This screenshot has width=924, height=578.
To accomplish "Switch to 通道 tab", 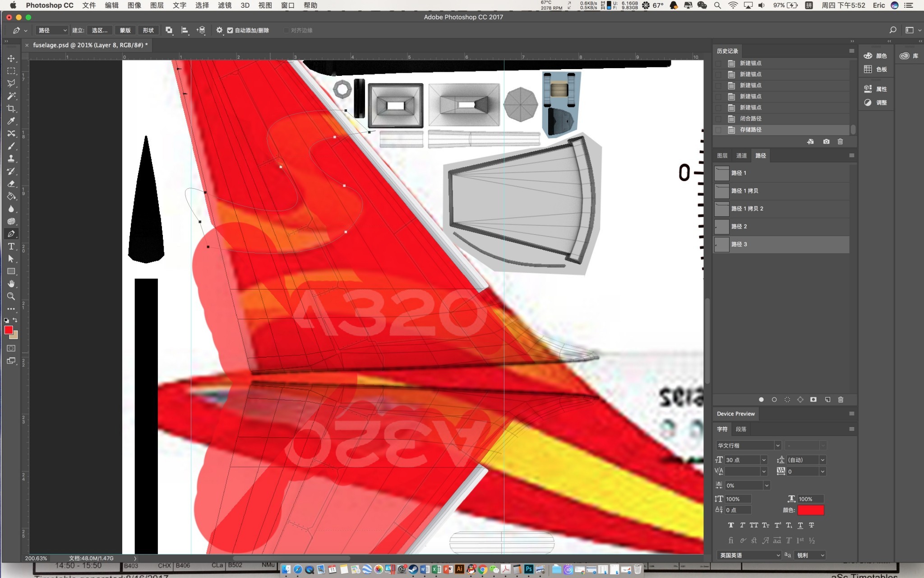I will (742, 156).
